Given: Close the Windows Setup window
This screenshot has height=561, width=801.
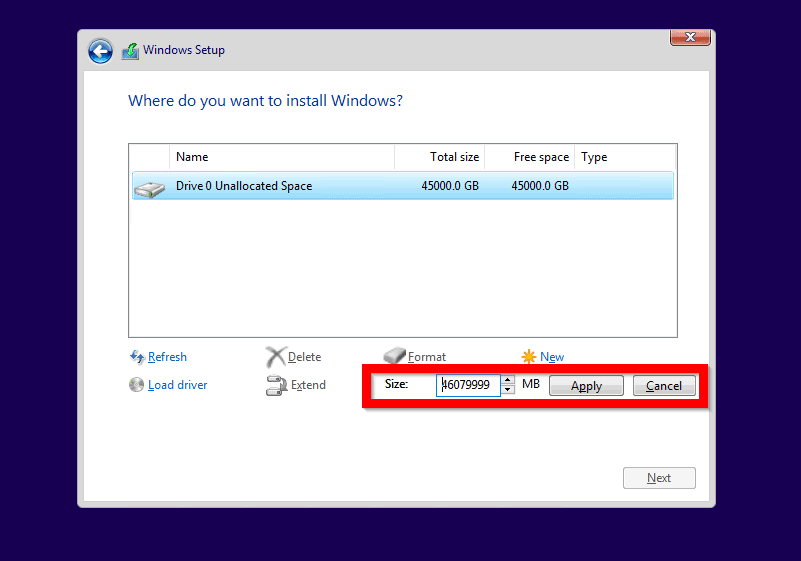Looking at the screenshot, I should coord(690,38).
